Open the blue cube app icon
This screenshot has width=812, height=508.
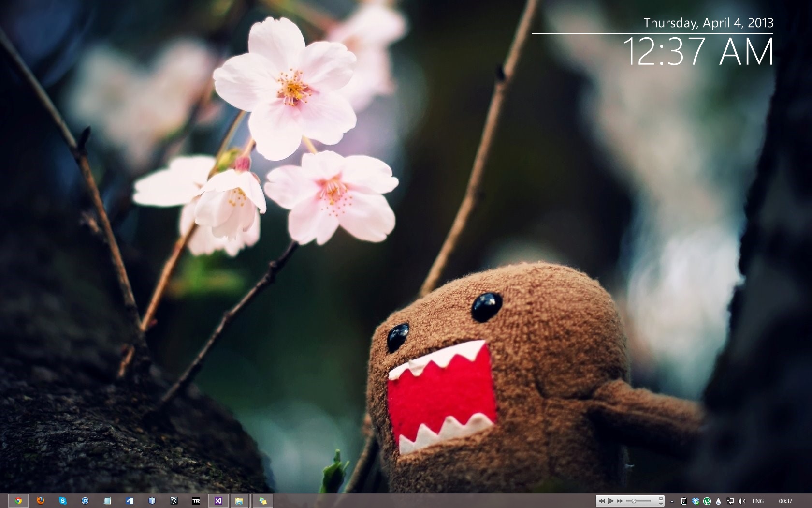152,501
